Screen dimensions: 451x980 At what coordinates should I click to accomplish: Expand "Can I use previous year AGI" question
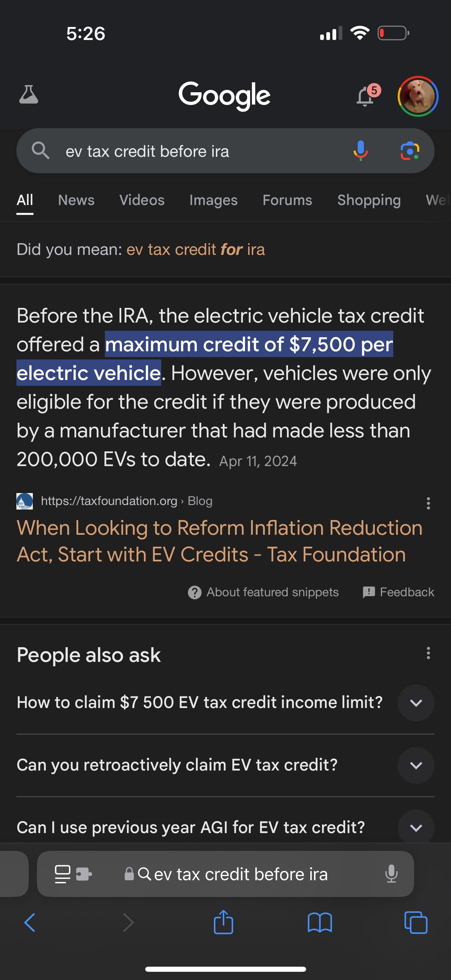(415, 828)
